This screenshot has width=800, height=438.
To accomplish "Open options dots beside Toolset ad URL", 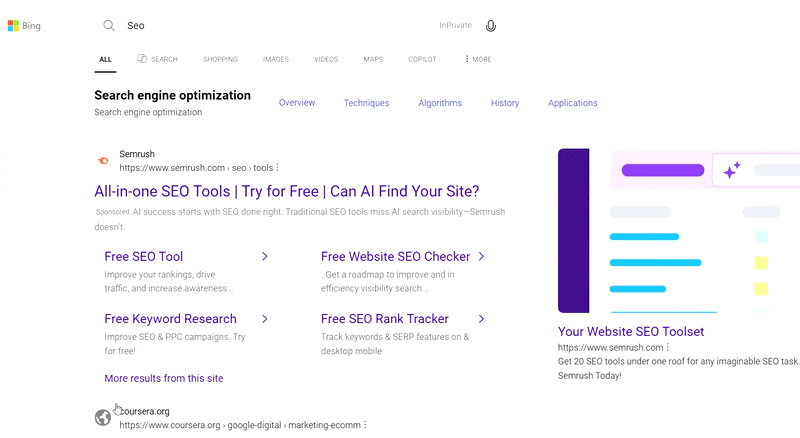I will click(667, 347).
